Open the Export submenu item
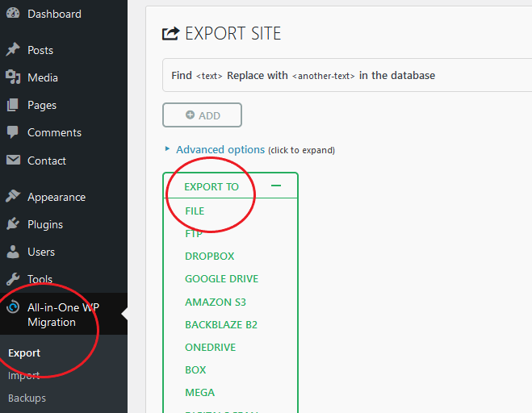 coord(24,353)
